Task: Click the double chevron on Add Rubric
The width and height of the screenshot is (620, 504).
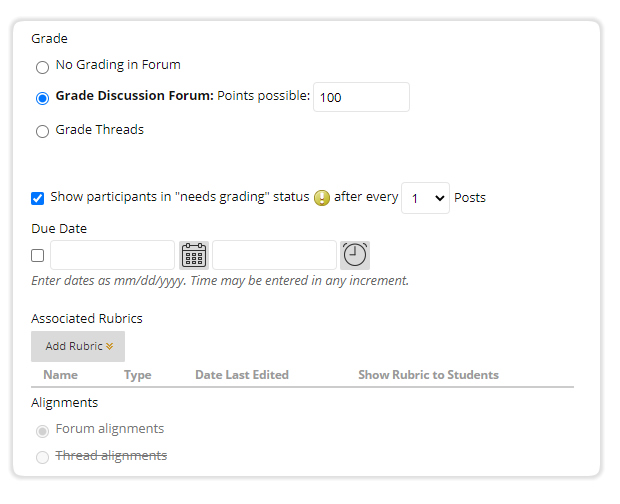Action: click(110, 346)
